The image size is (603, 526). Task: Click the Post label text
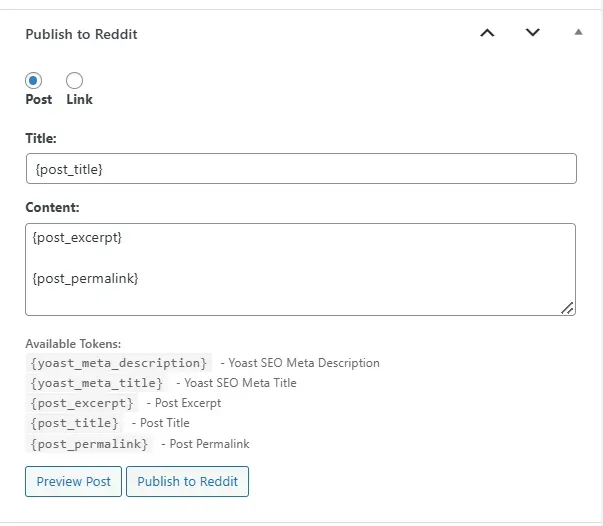pos(38,99)
